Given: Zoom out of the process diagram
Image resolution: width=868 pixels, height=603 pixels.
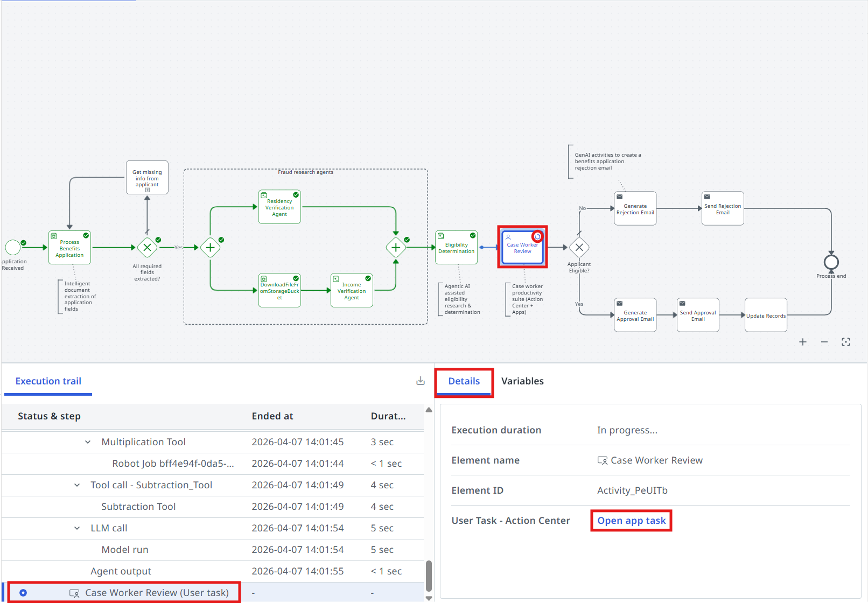Looking at the screenshot, I should click(824, 342).
